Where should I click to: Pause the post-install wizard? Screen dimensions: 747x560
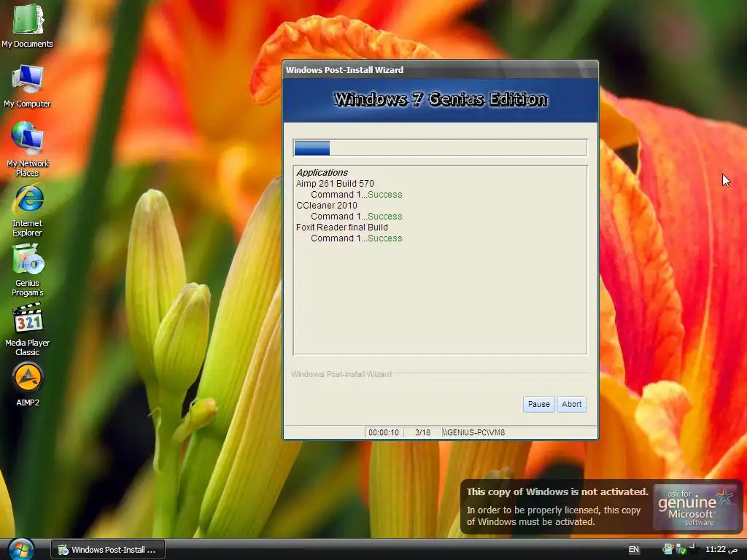click(538, 404)
